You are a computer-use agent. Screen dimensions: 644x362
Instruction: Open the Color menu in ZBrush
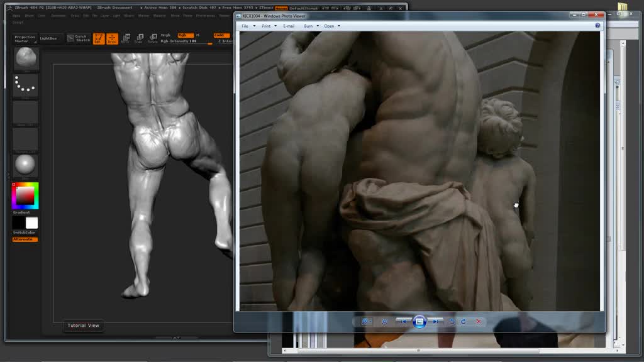click(42, 16)
